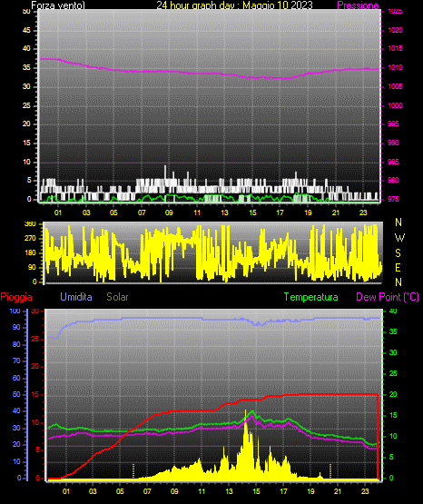The height and width of the screenshot is (504, 423).
Task: Click temperature axis value 40
Action: coord(393,311)
